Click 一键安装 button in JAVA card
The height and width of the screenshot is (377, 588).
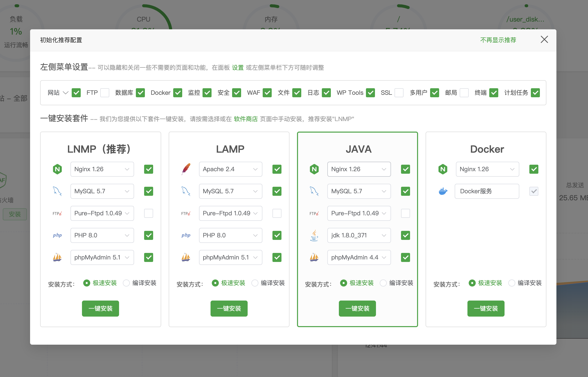(357, 309)
